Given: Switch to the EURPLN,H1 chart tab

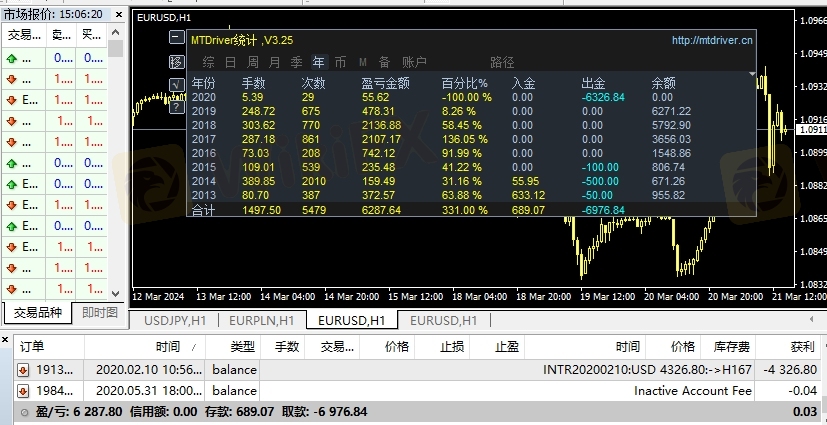Looking at the screenshot, I should tap(262, 320).
